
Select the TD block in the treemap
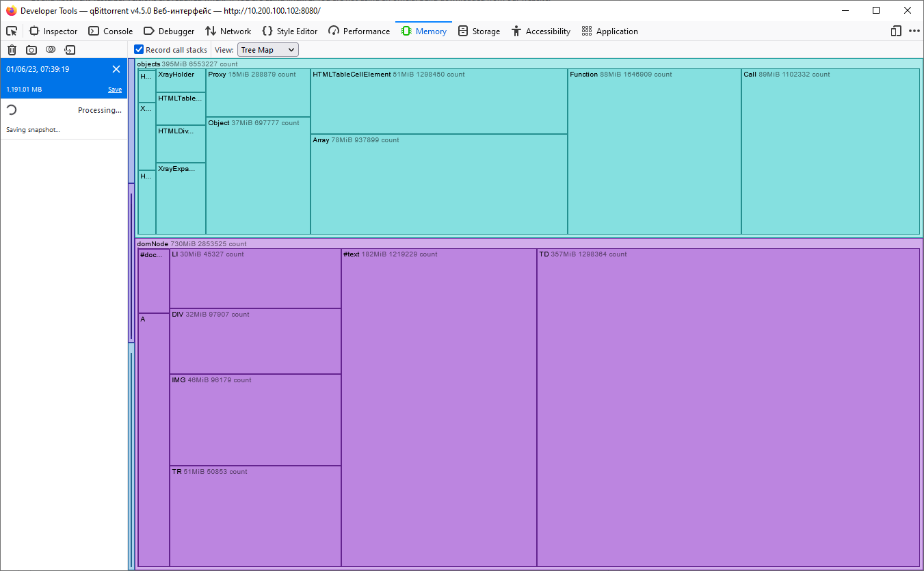728,407
